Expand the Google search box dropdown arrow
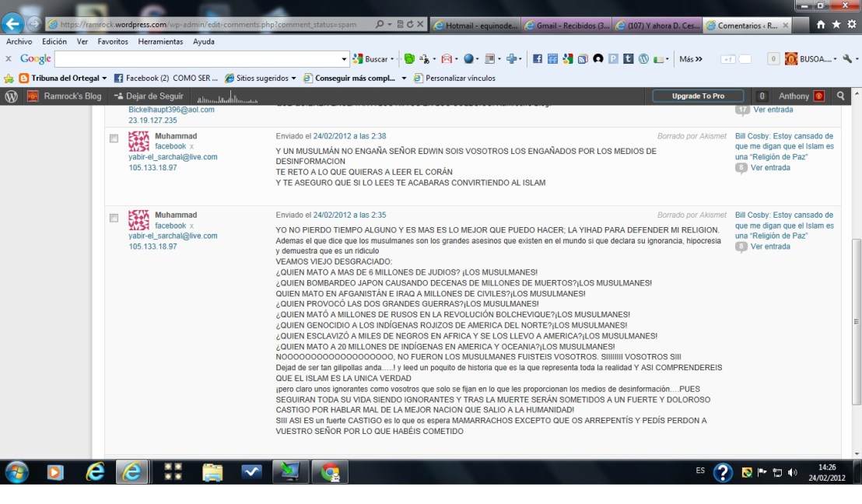This screenshot has width=862, height=504. click(x=345, y=59)
